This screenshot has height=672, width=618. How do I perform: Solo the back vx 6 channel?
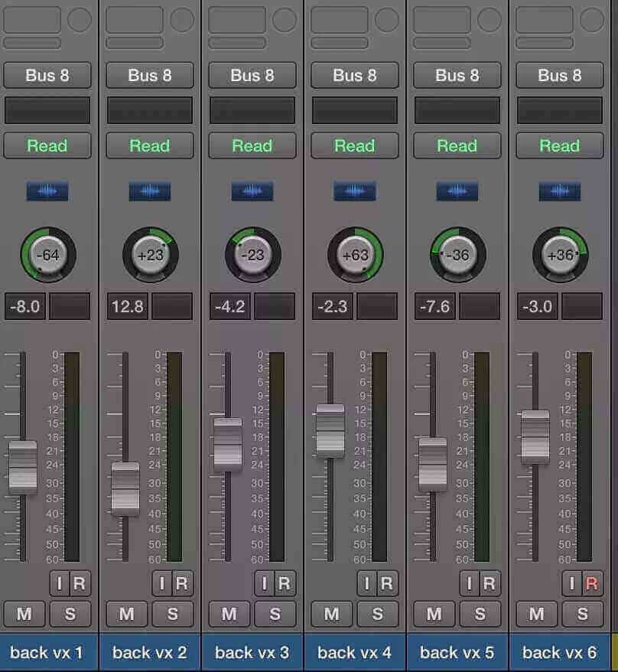[x=583, y=614]
